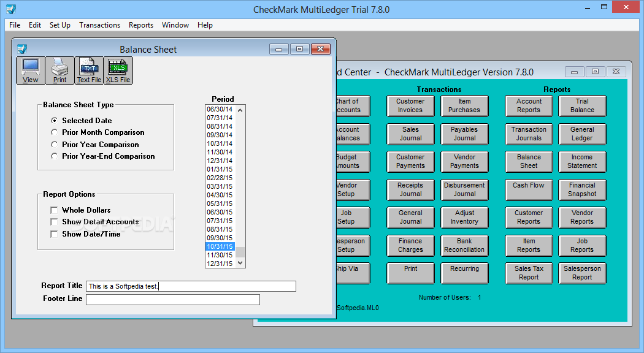Click the Period list scrollbar thumb
The image size is (644, 353).
(240, 252)
